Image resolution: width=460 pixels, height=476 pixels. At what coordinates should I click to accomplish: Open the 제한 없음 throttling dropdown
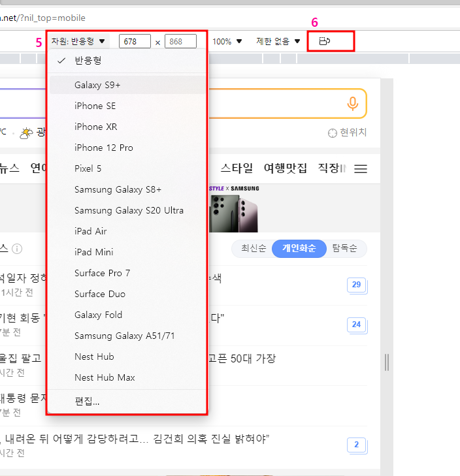pos(278,41)
